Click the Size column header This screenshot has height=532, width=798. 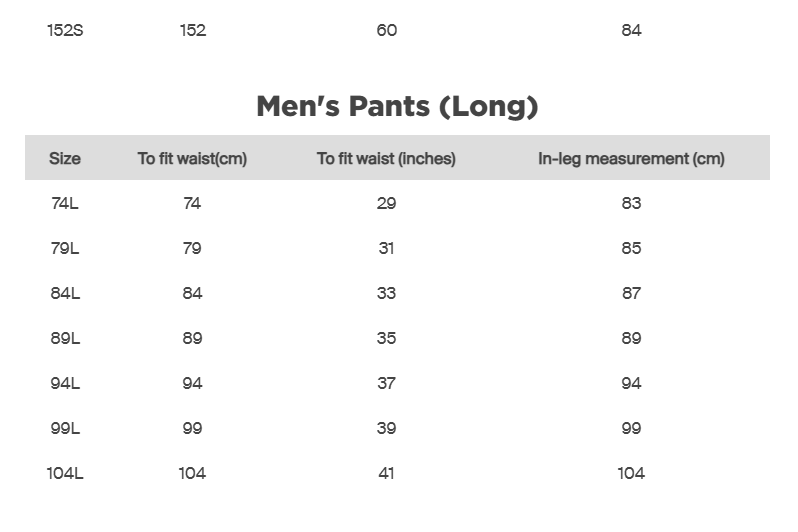click(x=65, y=158)
